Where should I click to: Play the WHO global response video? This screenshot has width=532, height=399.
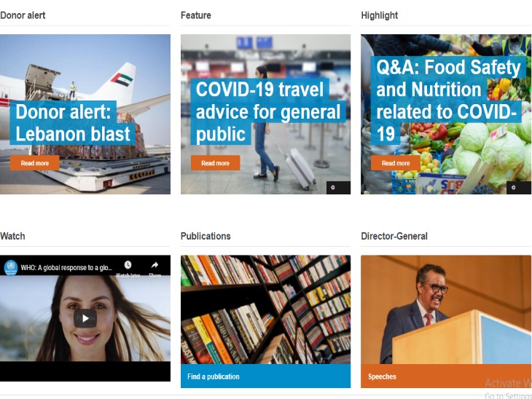85,318
